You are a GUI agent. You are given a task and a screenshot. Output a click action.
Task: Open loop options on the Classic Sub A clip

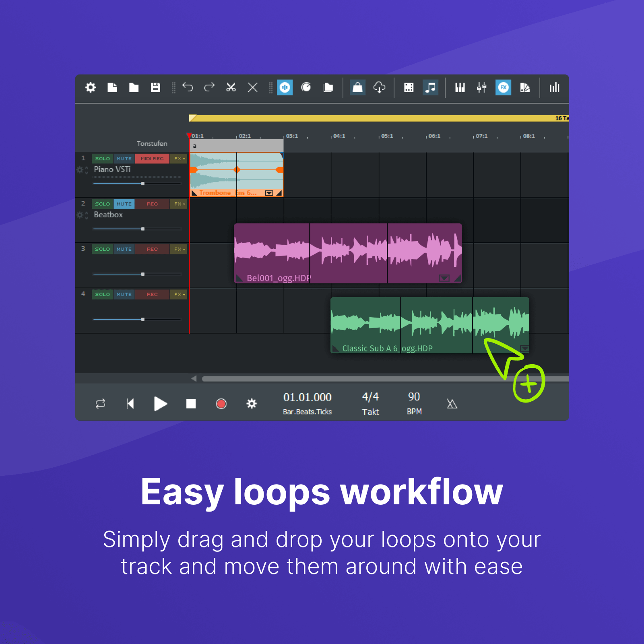[525, 349]
